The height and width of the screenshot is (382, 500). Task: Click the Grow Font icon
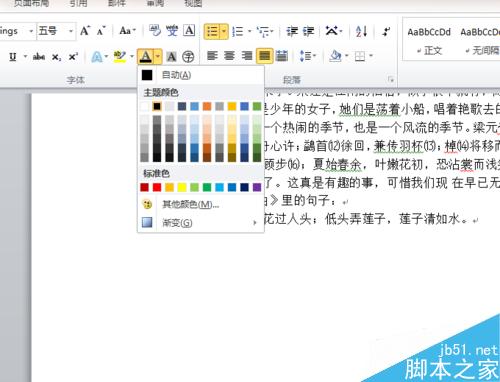tap(85, 31)
